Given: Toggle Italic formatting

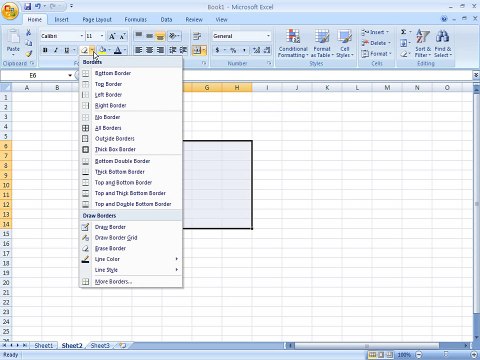Looking at the screenshot, I should point(56,50).
